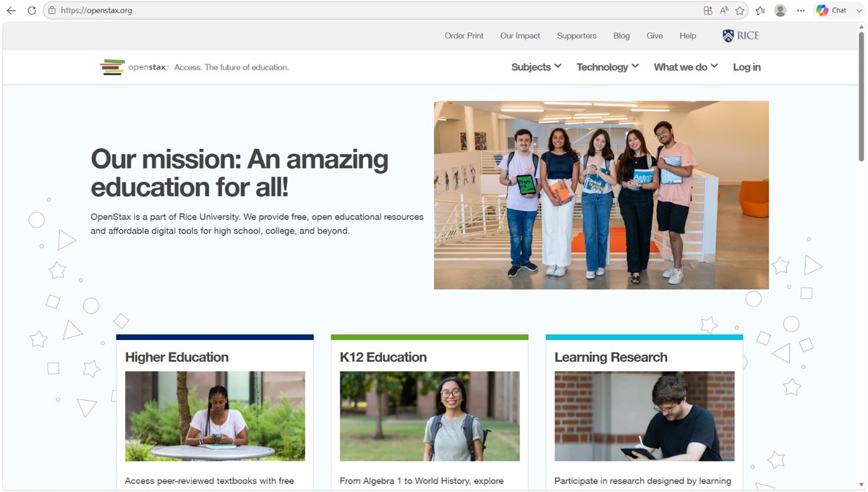This screenshot has width=868, height=492.
Task: Click the mission headline text
Action: pyautogui.click(x=239, y=173)
